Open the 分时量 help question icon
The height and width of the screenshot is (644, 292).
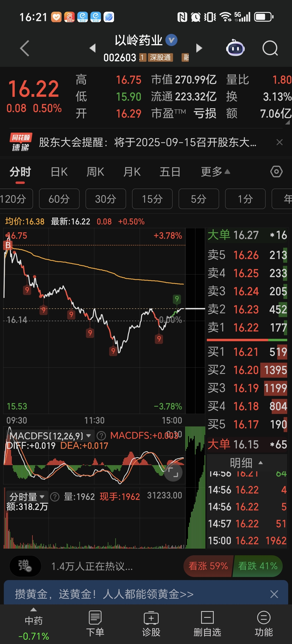pos(55,497)
